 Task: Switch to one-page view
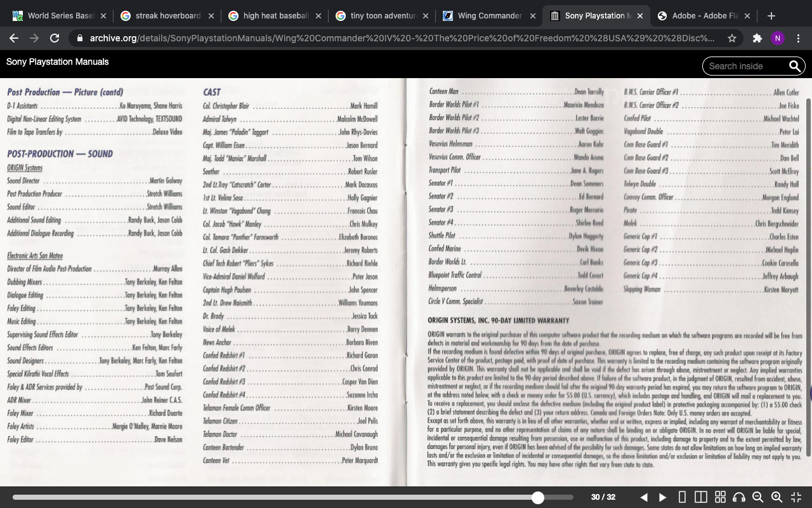pos(682,497)
